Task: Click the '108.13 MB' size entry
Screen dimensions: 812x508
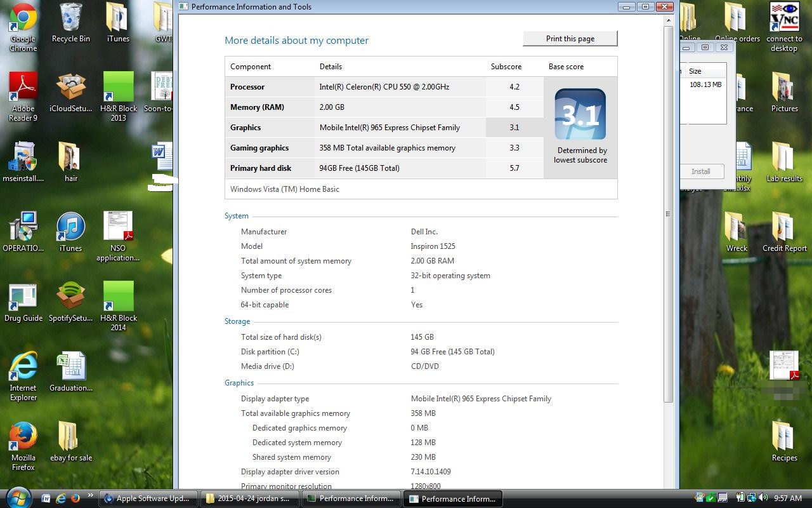Action: (705, 84)
